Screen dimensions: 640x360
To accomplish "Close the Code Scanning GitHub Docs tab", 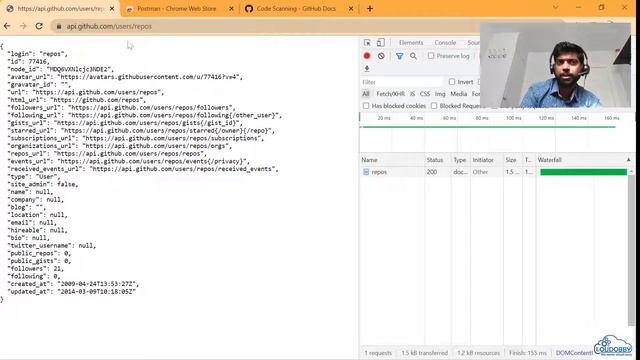I will tap(351, 9).
